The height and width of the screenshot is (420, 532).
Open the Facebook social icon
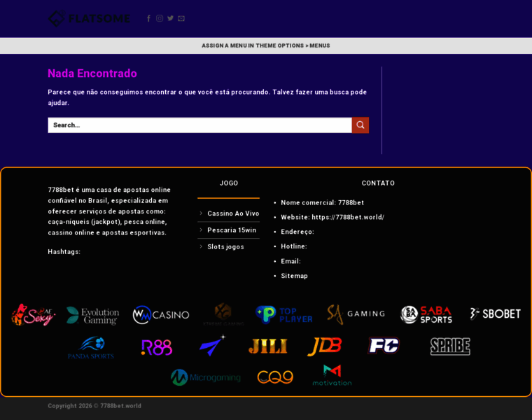148,18
